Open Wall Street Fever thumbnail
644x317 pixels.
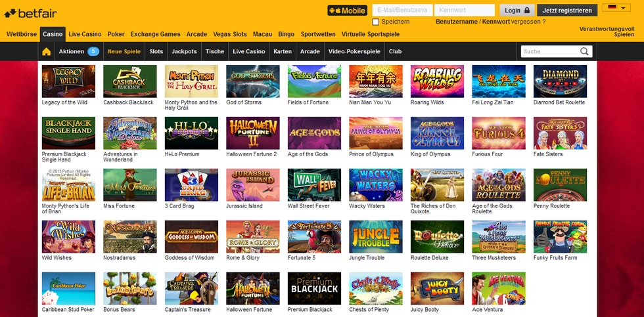[x=314, y=185]
